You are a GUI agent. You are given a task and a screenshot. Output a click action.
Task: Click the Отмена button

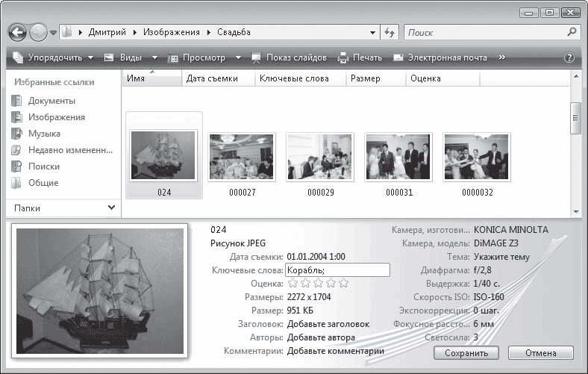[540, 353]
